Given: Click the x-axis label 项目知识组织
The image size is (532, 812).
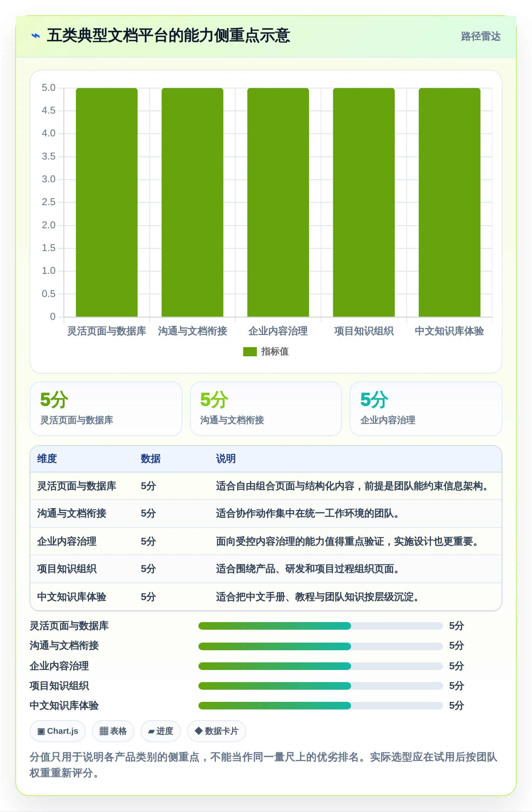Looking at the screenshot, I should (364, 331).
